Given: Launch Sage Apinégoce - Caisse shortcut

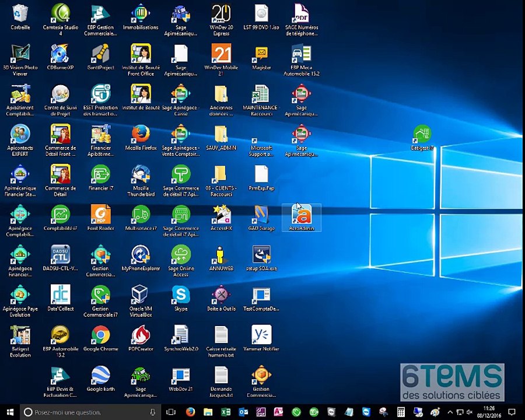Looking at the screenshot, I should [x=181, y=100].
